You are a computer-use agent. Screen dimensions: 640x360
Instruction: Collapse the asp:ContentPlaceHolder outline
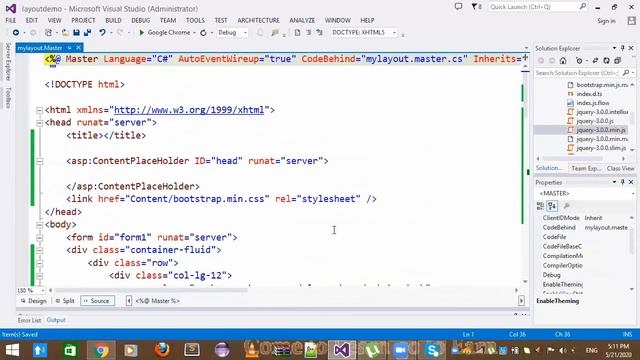(x=39, y=161)
